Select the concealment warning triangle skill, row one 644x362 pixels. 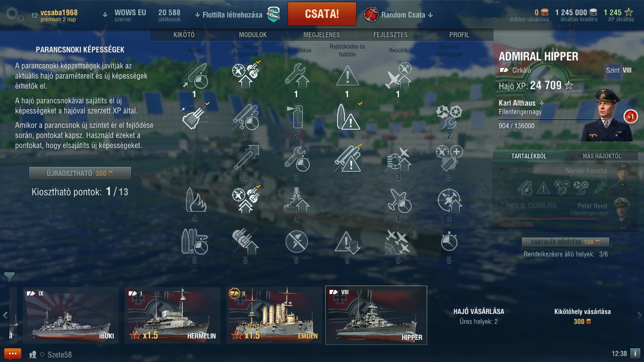[347, 76]
